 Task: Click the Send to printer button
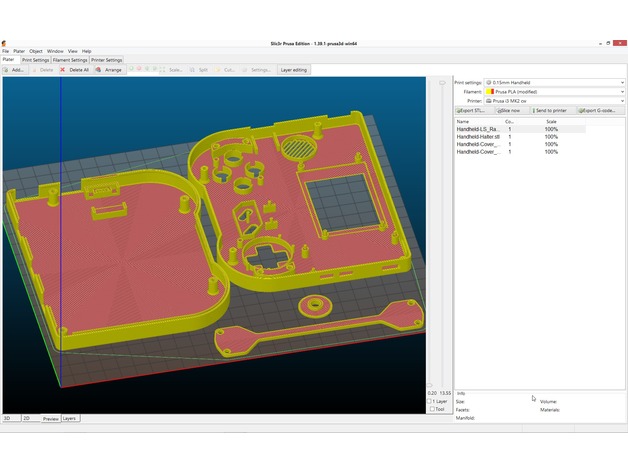click(x=550, y=110)
